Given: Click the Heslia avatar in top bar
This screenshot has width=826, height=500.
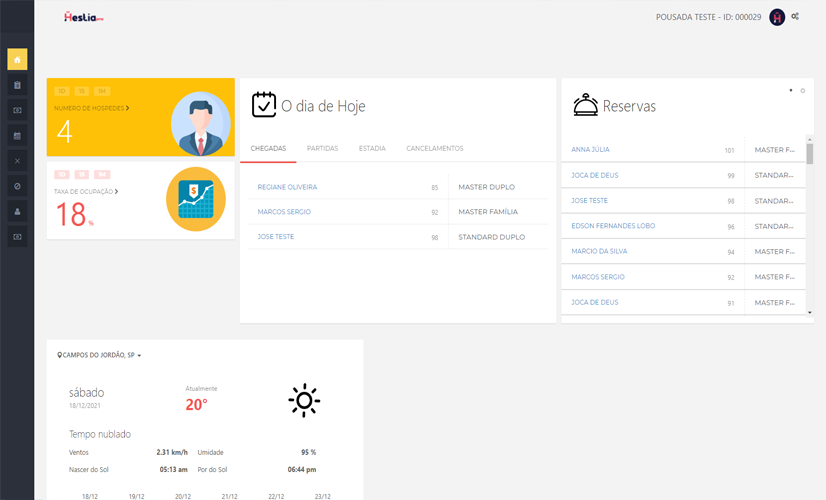Looking at the screenshot, I should click(777, 17).
